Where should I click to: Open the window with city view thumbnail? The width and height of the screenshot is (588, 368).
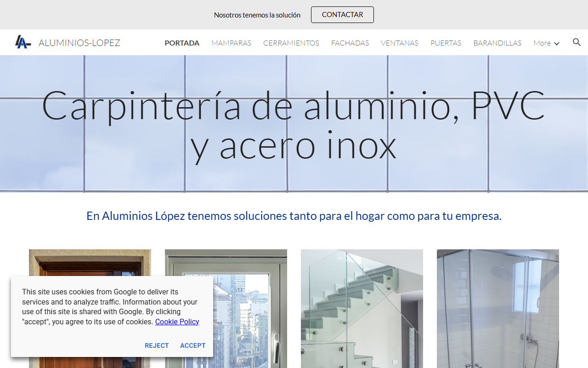(226, 309)
